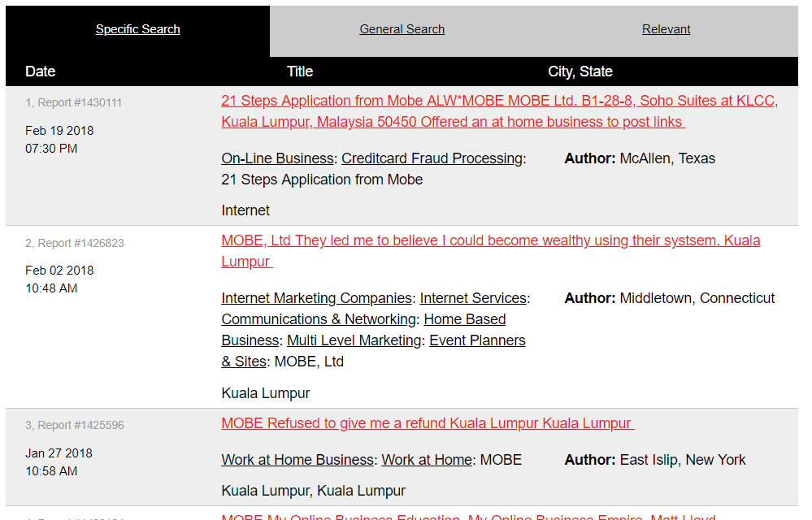Open the On-Line Business category link
The height and width of the screenshot is (520, 812).
point(277,158)
